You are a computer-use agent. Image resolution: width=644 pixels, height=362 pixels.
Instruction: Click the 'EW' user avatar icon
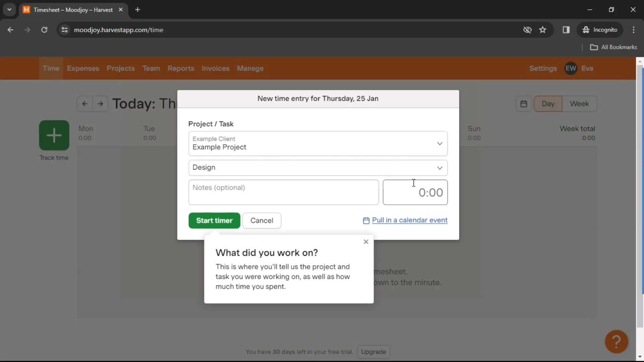[x=571, y=68]
